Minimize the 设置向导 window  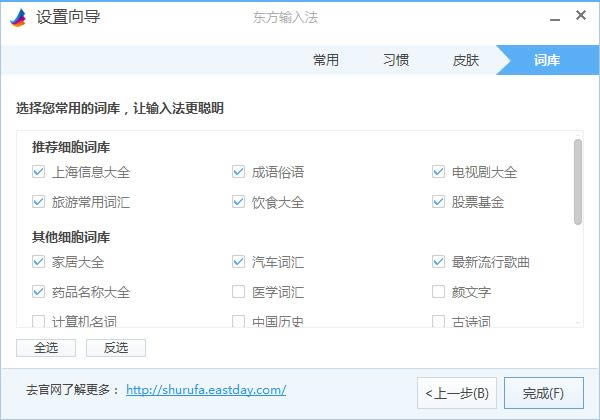click(555, 18)
